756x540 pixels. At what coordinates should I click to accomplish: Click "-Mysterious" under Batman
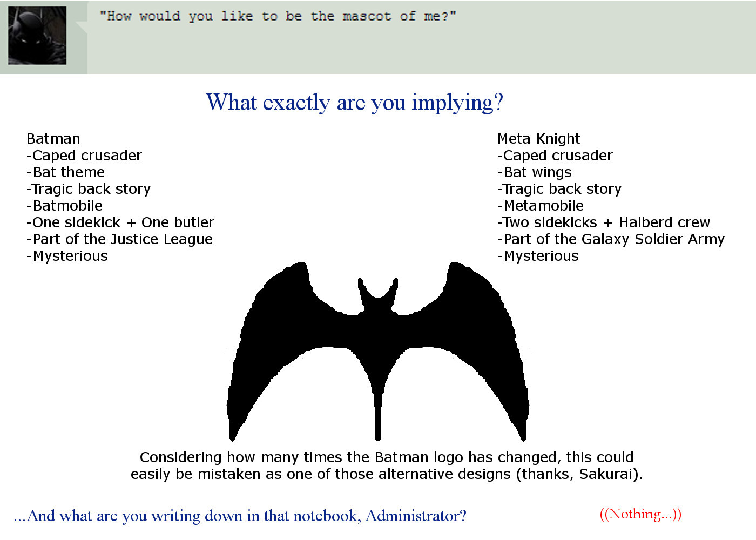pyautogui.click(x=67, y=256)
